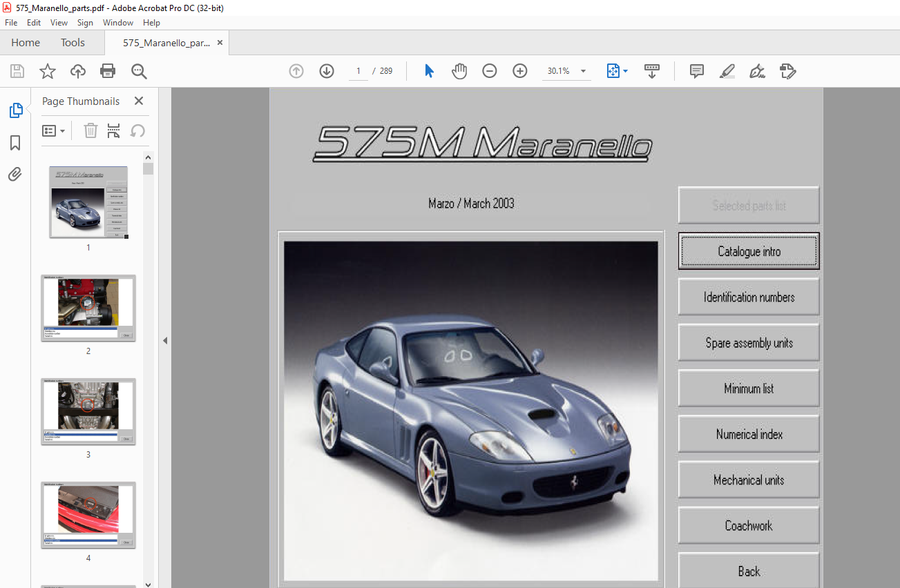Open the View menu
Screen dimensions: 900x588
[59, 23]
